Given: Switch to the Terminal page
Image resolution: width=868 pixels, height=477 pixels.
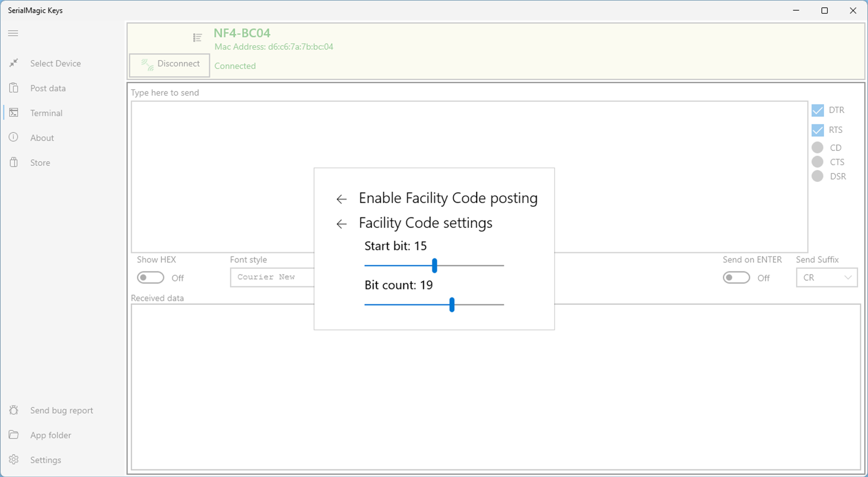Looking at the screenshot, I should pyautogui.click(x=46, y=113).
